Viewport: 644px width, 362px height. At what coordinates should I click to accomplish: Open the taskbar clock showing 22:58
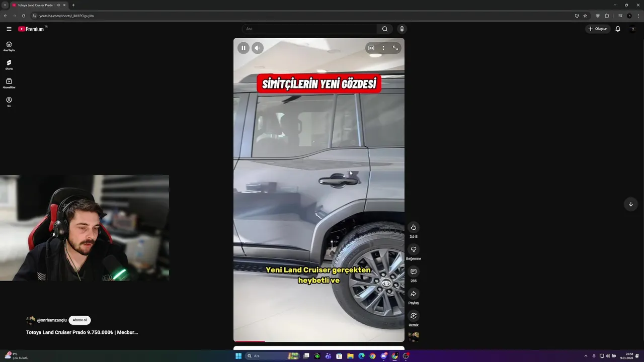[x=627, y=356]
